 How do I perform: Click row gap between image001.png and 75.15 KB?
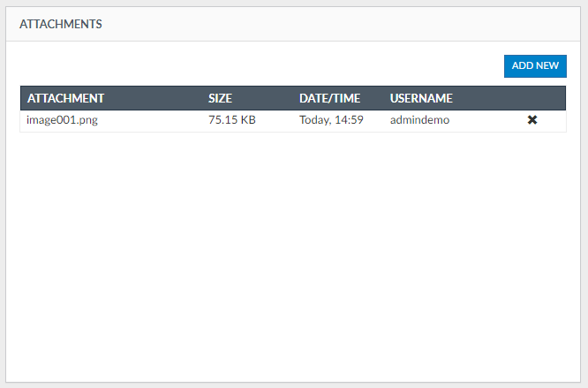(150, 120)
